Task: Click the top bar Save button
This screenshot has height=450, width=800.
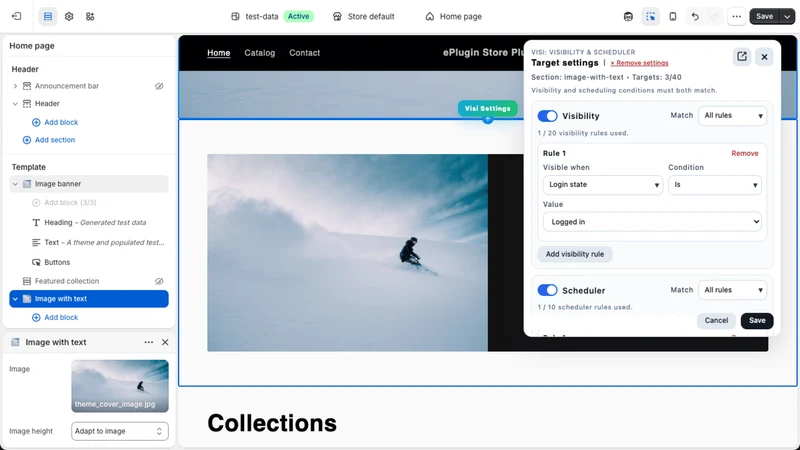Action: pos(764,16)
